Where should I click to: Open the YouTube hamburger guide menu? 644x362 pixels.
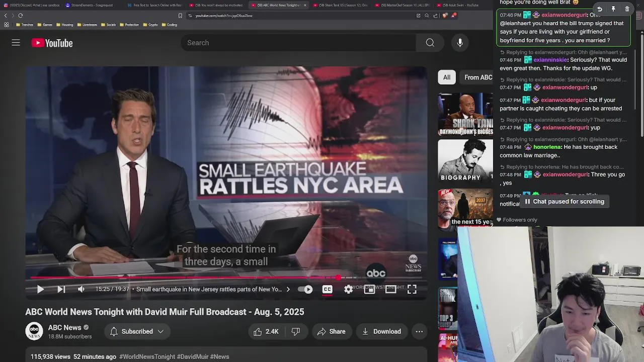[x=16, y=43]
